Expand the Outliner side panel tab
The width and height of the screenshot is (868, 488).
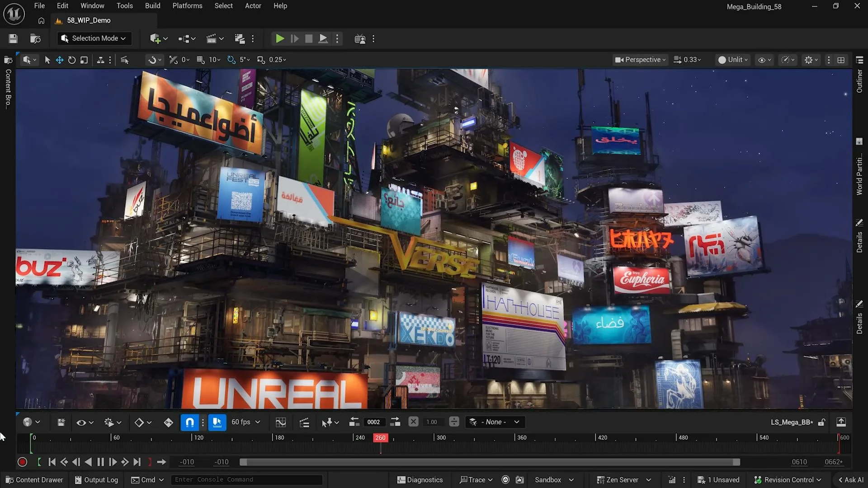coord(859,75)
